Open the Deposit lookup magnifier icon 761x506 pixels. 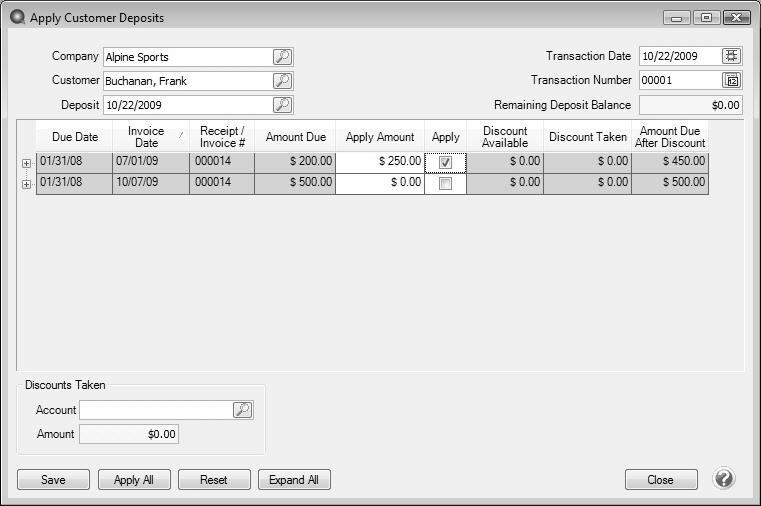(283, 105)
